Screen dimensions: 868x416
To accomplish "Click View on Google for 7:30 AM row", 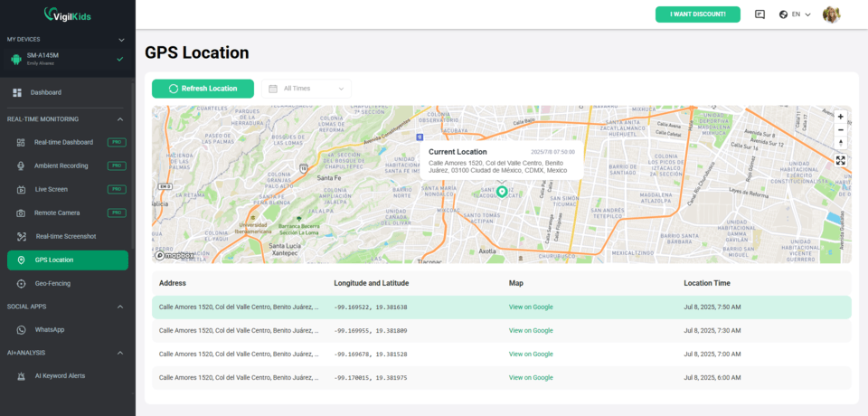I will pos(531,331).
